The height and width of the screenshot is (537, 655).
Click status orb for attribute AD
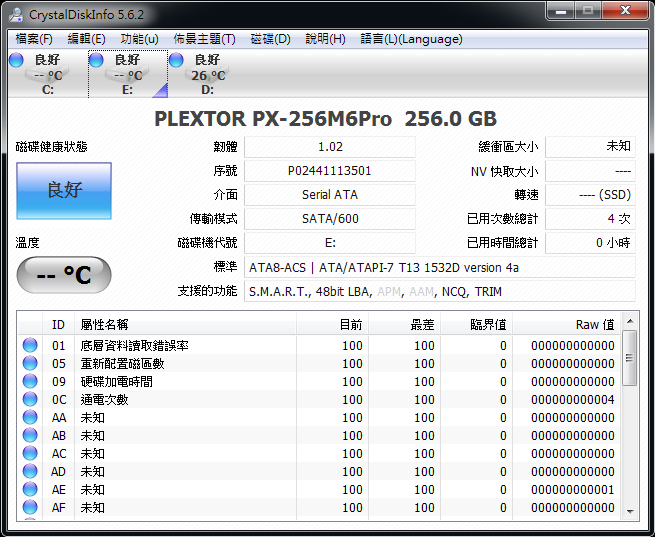pyautogui.click(x=30, y=471)
